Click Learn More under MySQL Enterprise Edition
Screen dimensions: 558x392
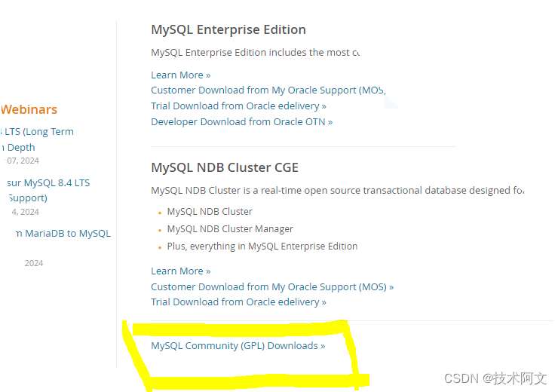click(180, 75)
